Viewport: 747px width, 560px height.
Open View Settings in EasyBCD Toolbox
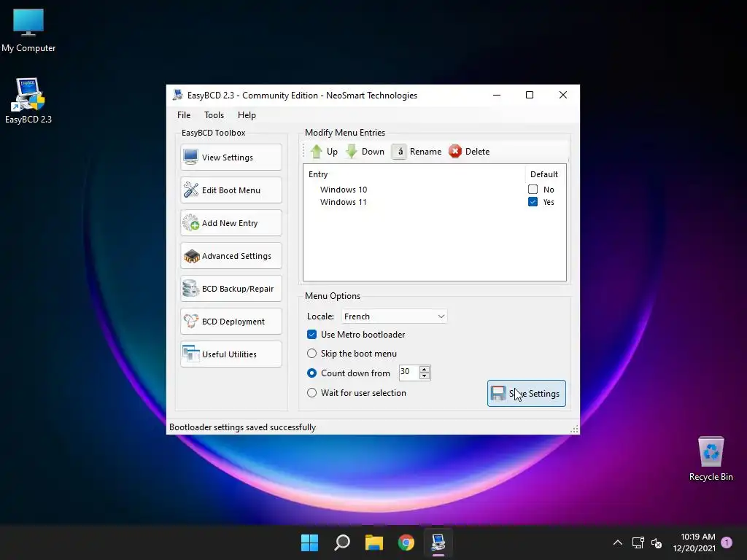point(231,157)
